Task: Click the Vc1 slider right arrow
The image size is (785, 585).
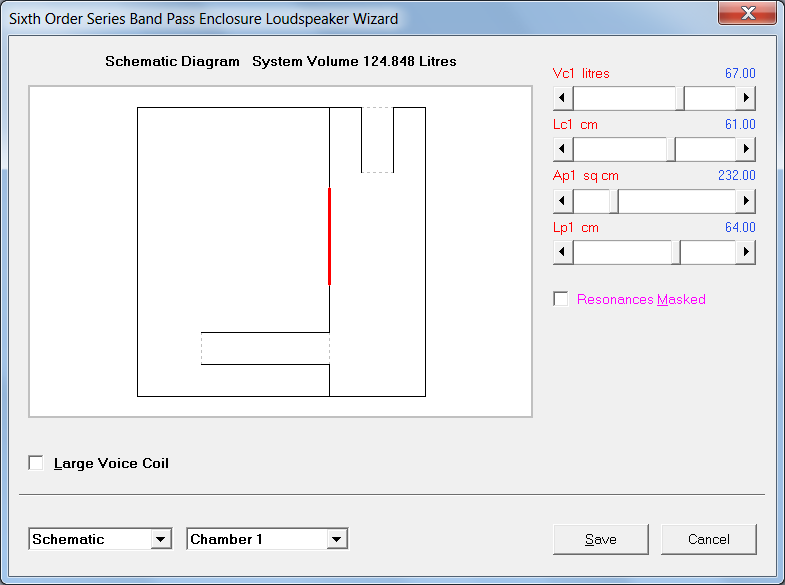Action: pyautogui.click(x=745, y=98)
